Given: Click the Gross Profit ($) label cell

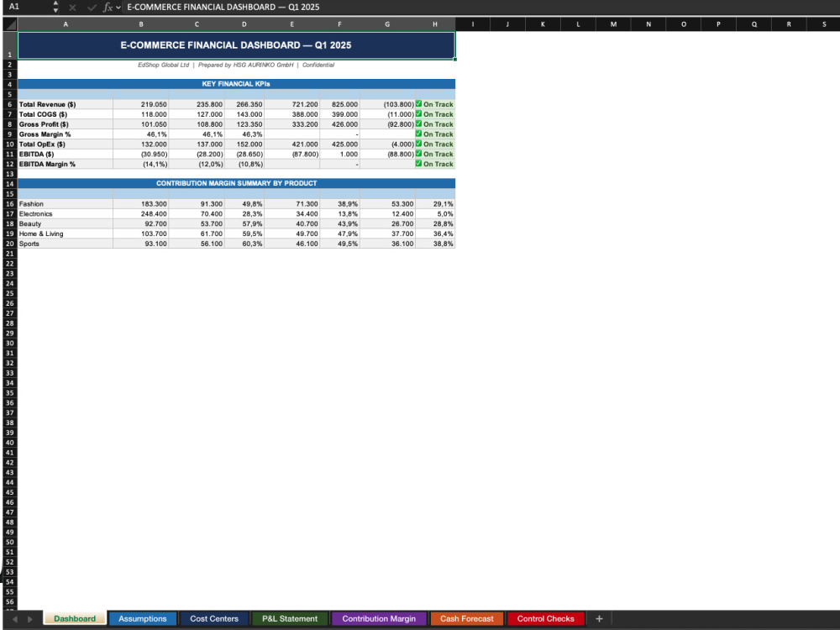Looking at the screenshot, I should [66, 124].
